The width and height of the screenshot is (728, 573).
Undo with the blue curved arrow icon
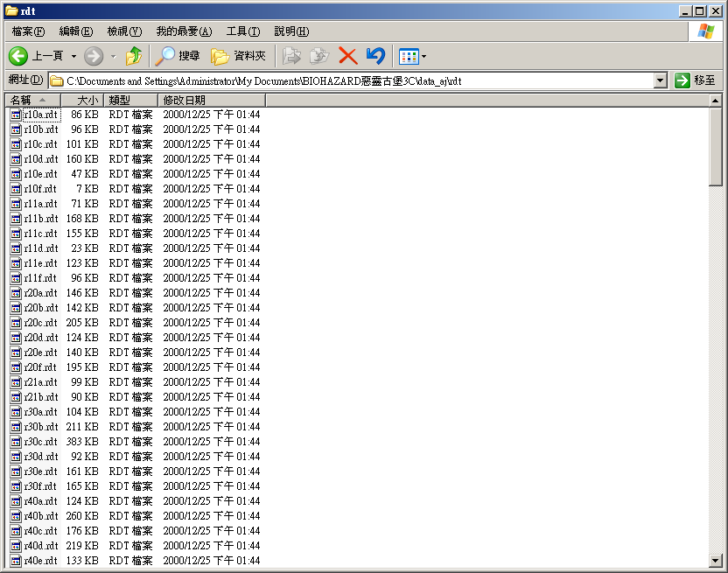click(375, 56)
